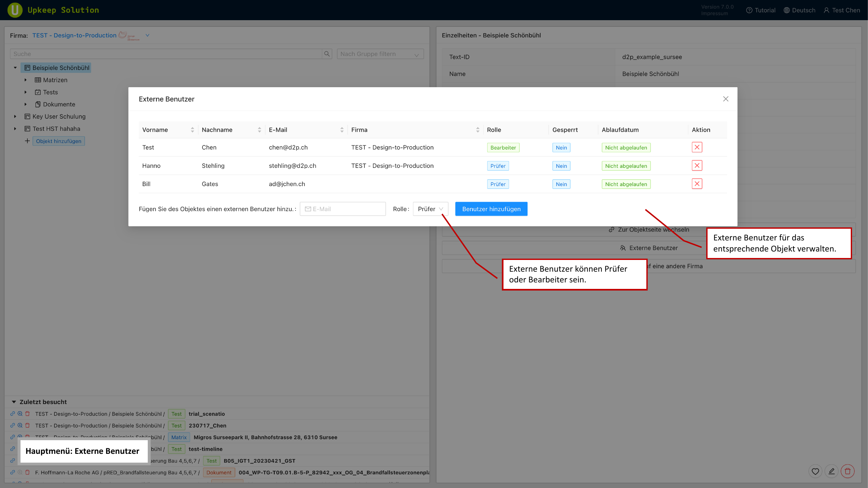Toggle Gesperrt status Nein for Hanno Stehling
The height and width of the screenshot is (488, 868).
coord(561,165)
